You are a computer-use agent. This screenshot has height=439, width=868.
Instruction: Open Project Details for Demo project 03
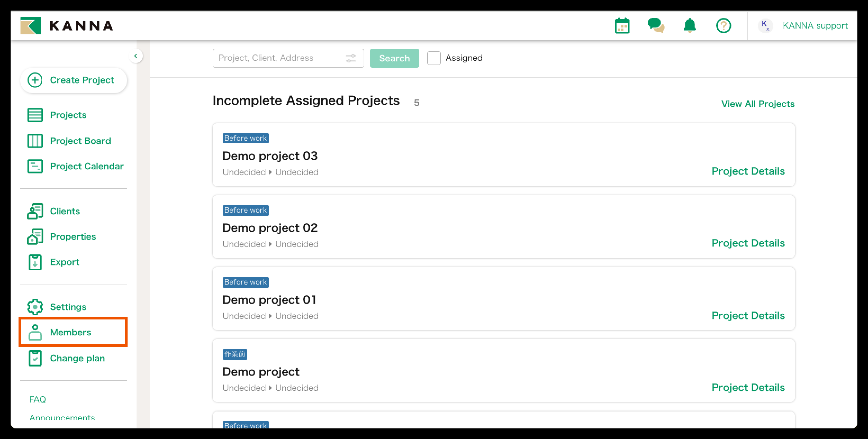[x=748, y=171]
